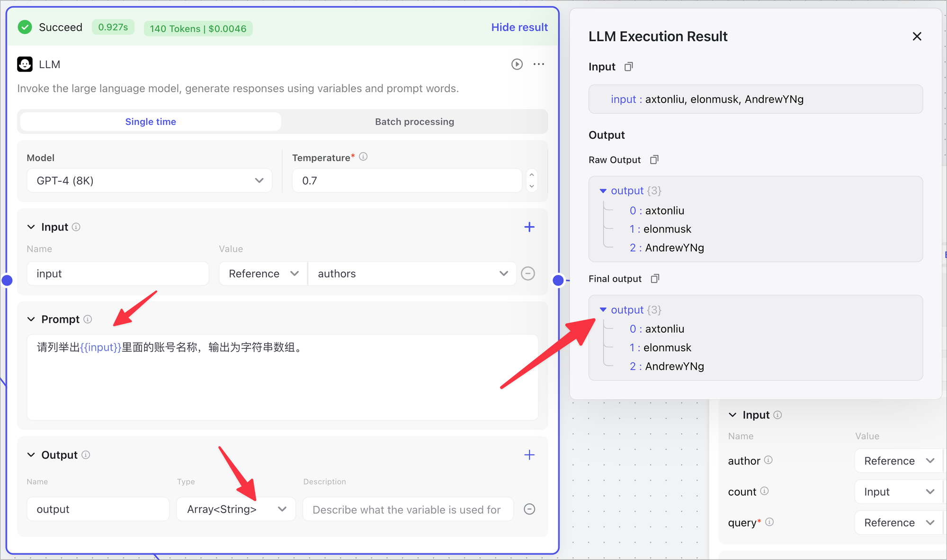Copy the Final output content
This screenshot has width=947, height=560.
point(655,279)
